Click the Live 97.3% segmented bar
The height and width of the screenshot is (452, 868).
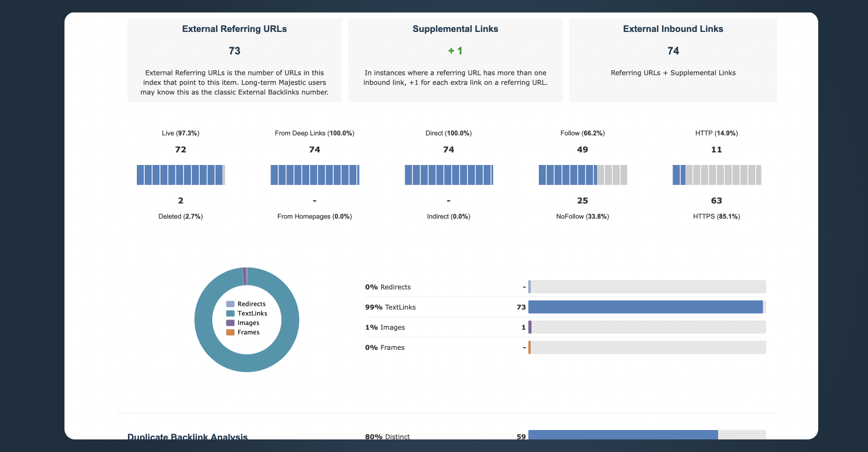181,175
